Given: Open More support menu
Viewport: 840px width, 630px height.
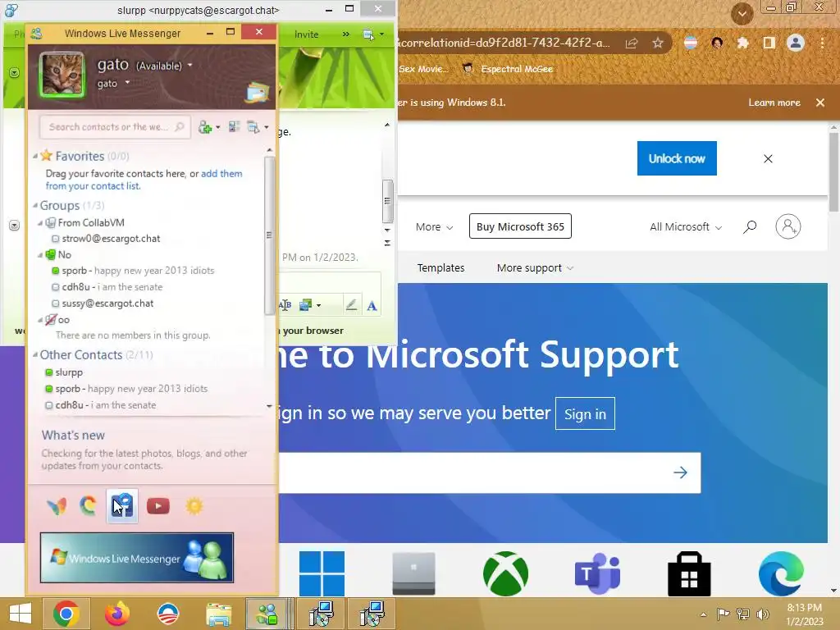Looking at the screenshot, I should (535, 268).
